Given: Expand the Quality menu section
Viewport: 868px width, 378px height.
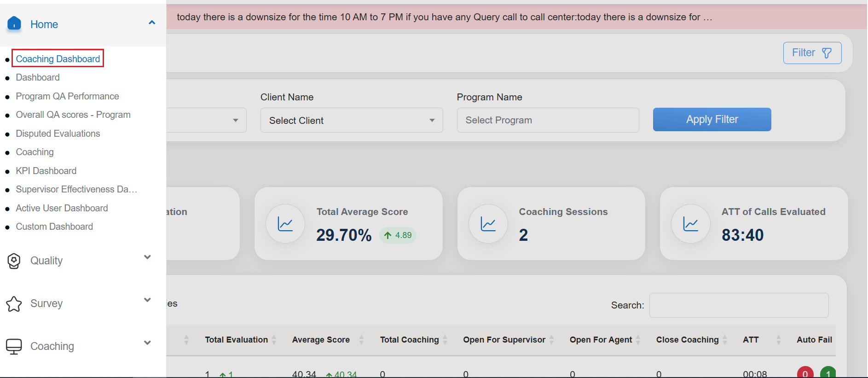Looking at the screenshot, I should tap(147, 257).
